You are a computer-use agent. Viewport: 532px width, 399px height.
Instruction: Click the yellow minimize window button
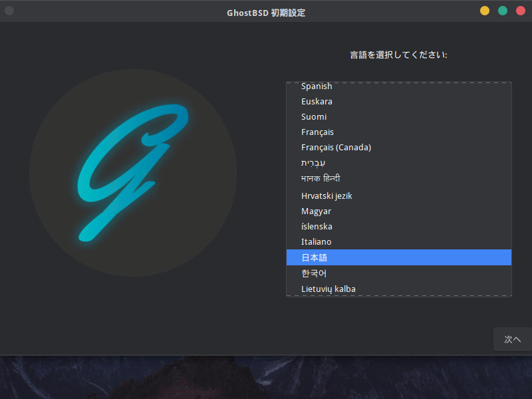485,11
